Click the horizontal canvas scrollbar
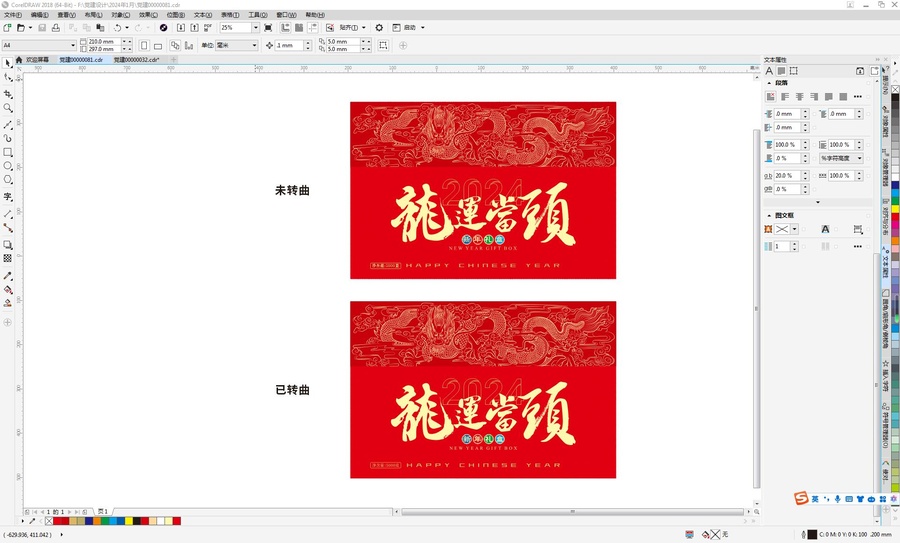 coord(572,511)
